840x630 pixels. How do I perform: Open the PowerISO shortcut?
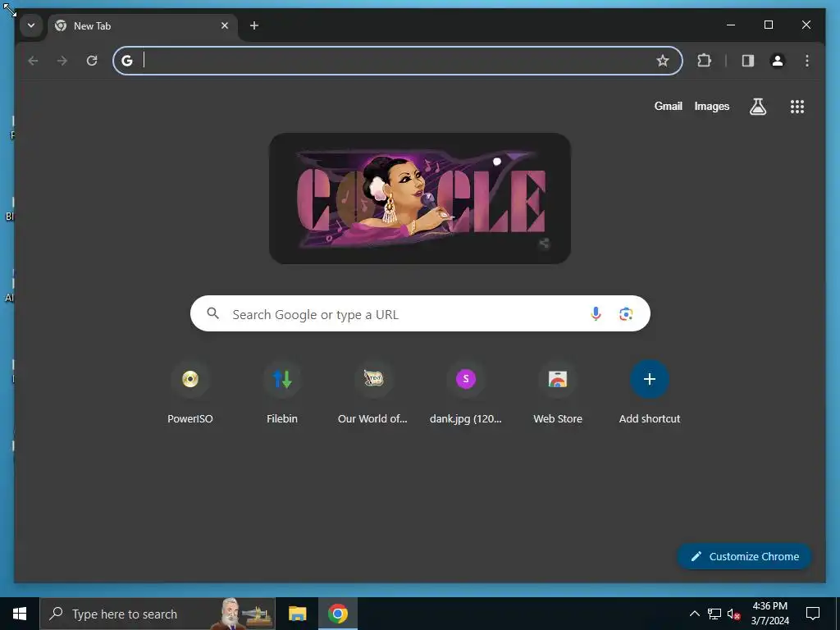pyautogui.click(x=190, y=393)
